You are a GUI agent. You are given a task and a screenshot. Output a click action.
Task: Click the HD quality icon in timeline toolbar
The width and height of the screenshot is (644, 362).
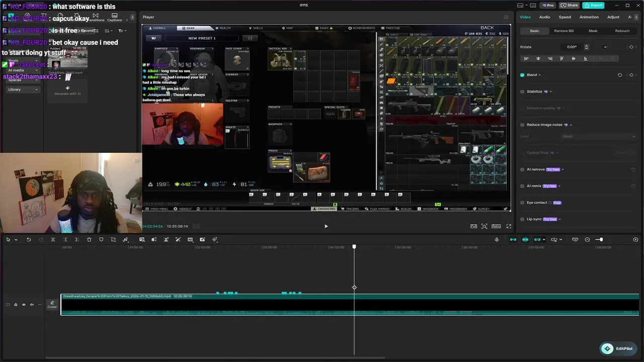pos(190,239)
